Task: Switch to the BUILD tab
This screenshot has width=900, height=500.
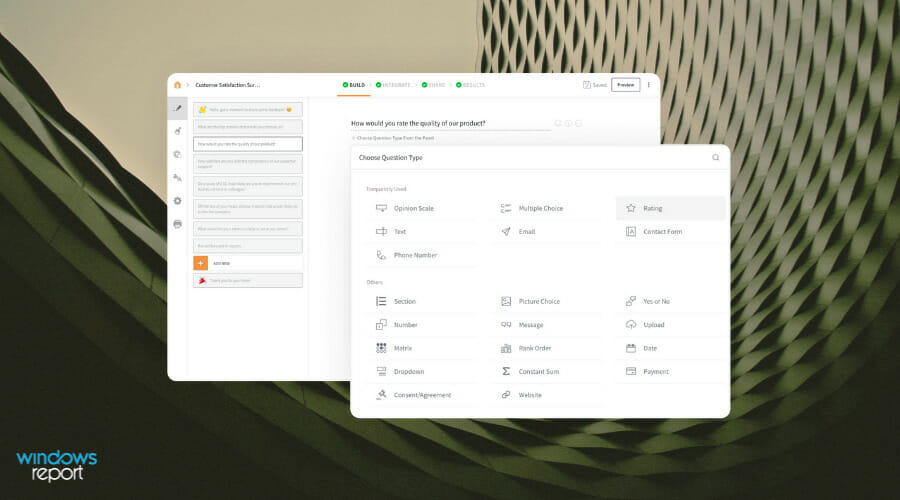Action: 354,85
